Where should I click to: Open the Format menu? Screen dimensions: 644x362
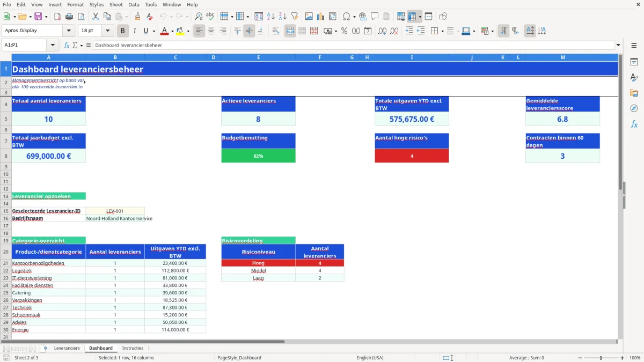click(x=75, y=4)
